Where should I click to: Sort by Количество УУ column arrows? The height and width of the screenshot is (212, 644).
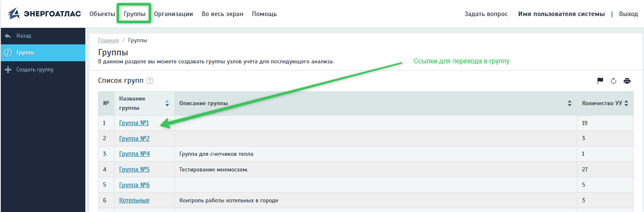pos(626,103)
